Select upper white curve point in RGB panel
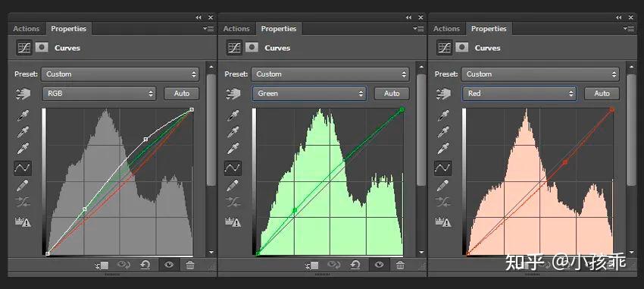This screenshot has width=644, height=289. (x=145, y=140)
